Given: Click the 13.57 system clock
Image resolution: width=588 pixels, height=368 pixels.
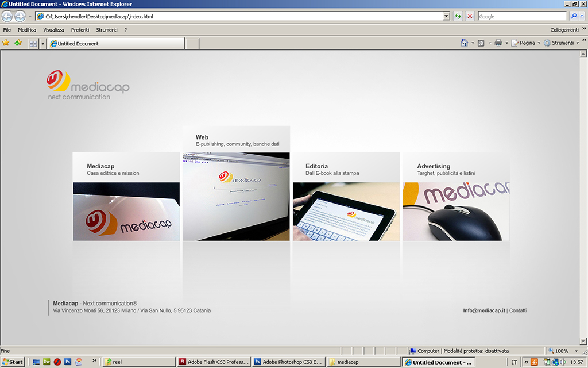Looking at the screenshot, I should [x=577, y=362].
